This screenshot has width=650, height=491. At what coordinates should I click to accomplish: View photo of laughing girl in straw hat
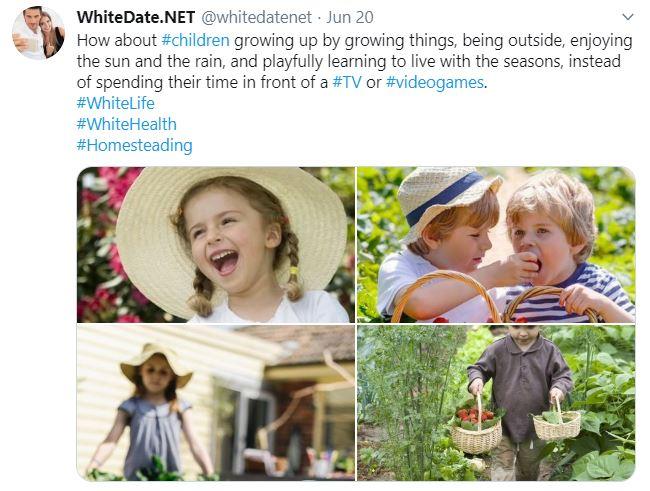click(x=216, y=245)
